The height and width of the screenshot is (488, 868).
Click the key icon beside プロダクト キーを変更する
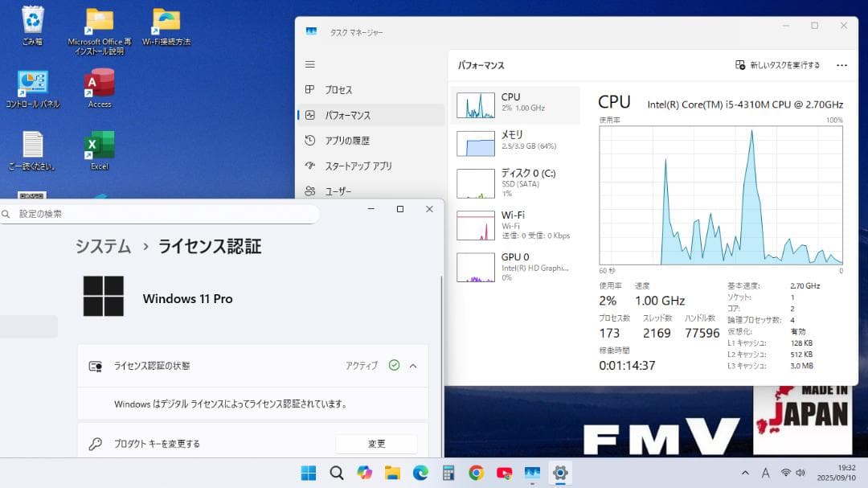click(95, 444)
